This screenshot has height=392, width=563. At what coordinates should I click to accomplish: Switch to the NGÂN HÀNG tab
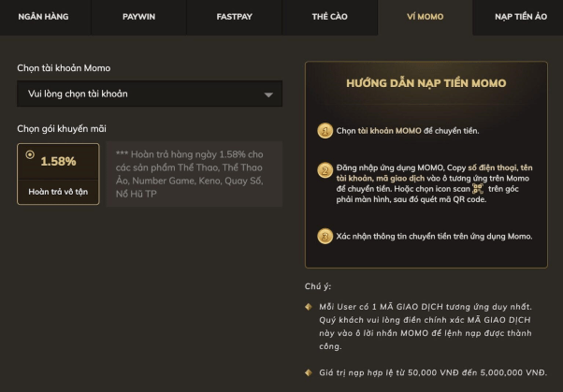(45, 18)
